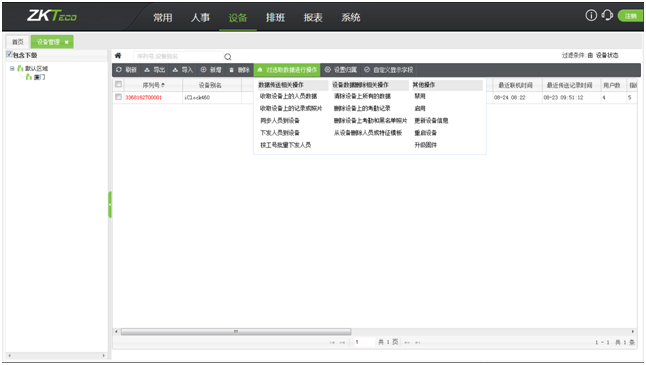
Task: Select 清除设备上所有的数据 from the menu
Action: (x=362, y=96)
